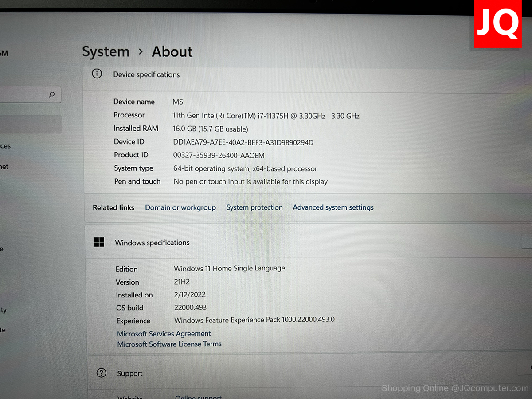Click the Related links label
532x399 pixels.
[x=113, y=207]
